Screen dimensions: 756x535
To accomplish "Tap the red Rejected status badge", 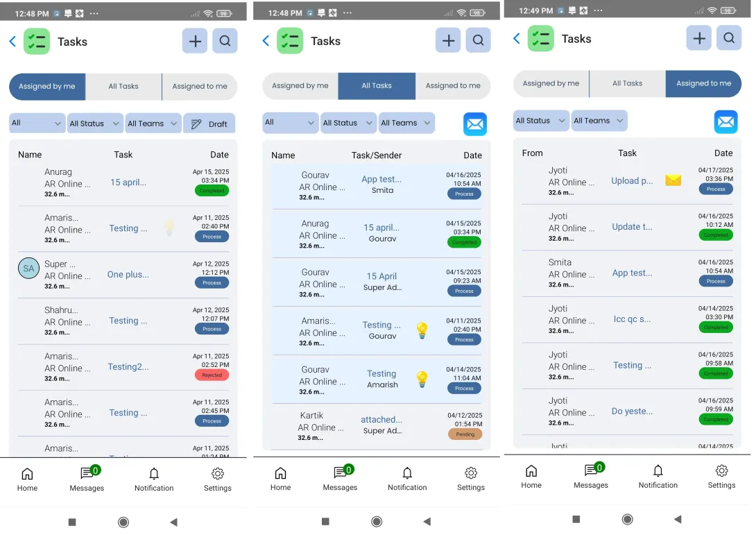I will tap(212, 375).
